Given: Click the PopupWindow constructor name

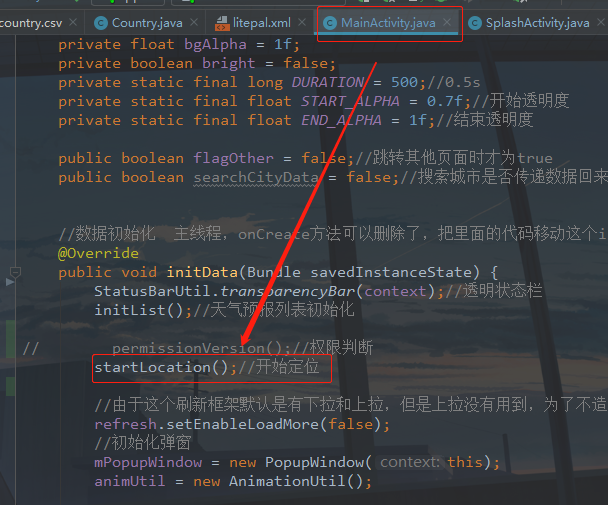Looking at the screenshot, I should coord(314,462).
